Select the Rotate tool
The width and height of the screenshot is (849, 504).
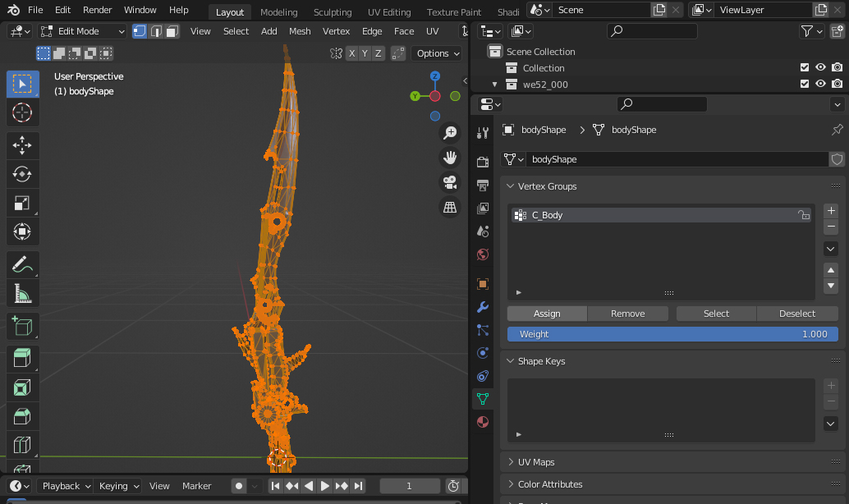point(22,174)
